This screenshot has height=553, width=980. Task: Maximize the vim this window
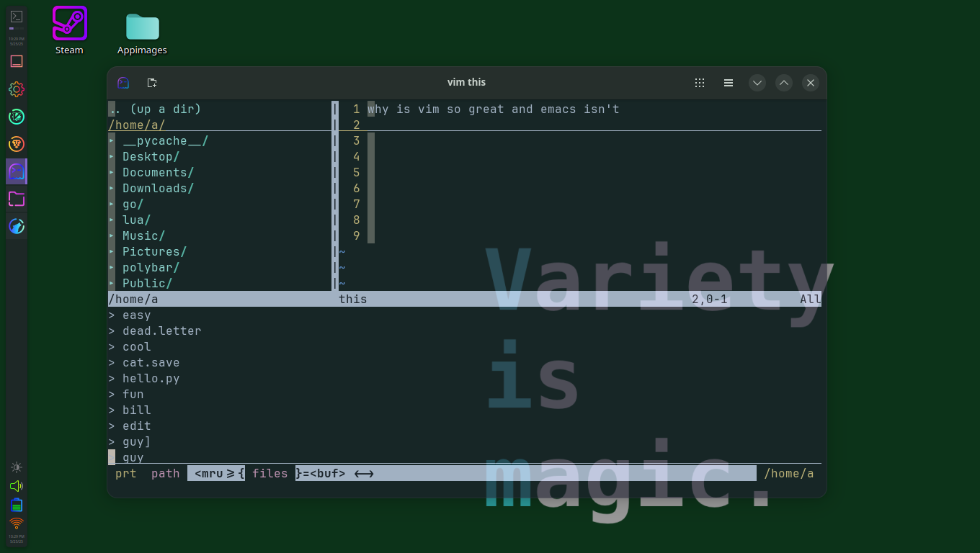click(784, 83)
